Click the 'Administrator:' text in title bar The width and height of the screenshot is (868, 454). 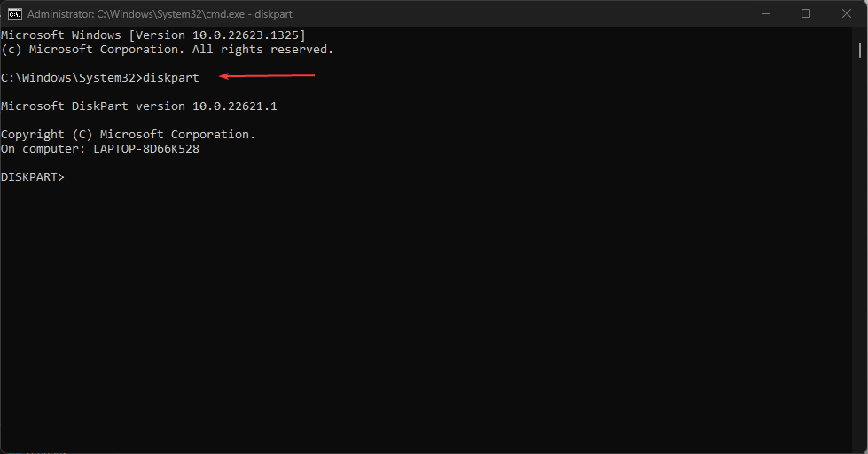[60, 14]
